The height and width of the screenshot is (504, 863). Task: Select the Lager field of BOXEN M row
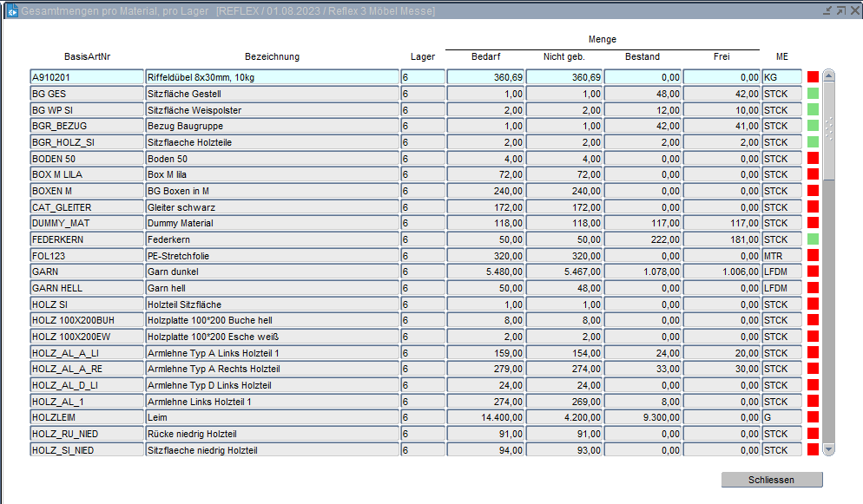click(422, 191)
